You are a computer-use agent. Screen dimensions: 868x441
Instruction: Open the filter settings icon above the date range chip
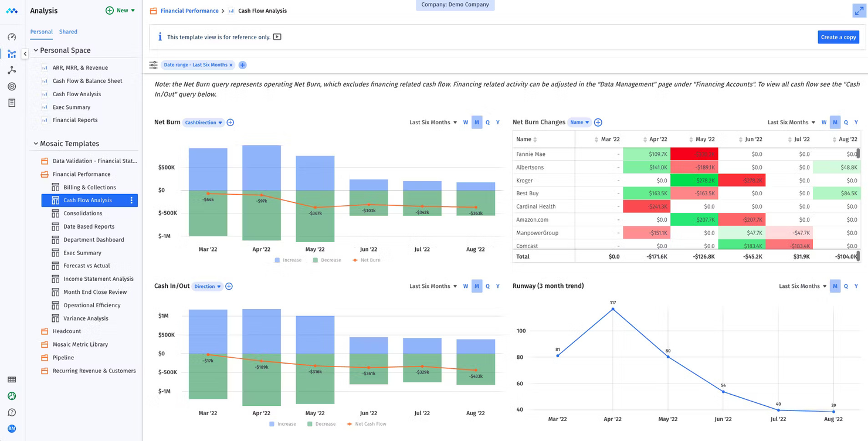point(152,65)
